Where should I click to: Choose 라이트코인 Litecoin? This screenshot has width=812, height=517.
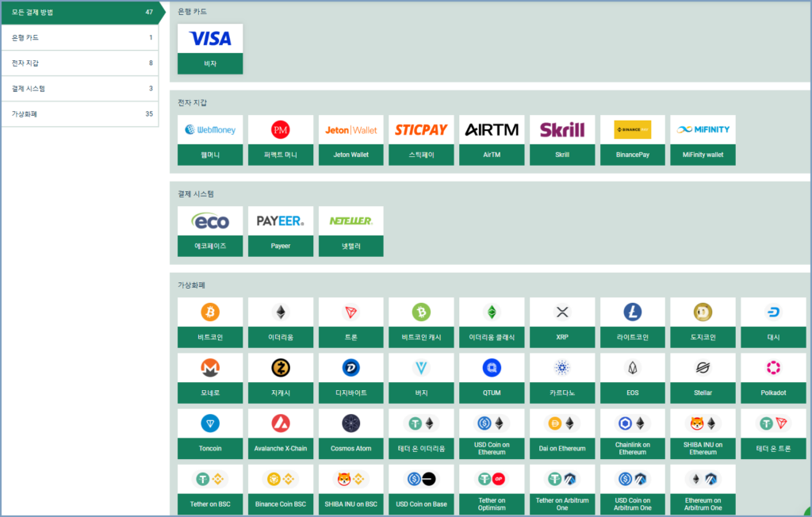[x=632, y=322]
